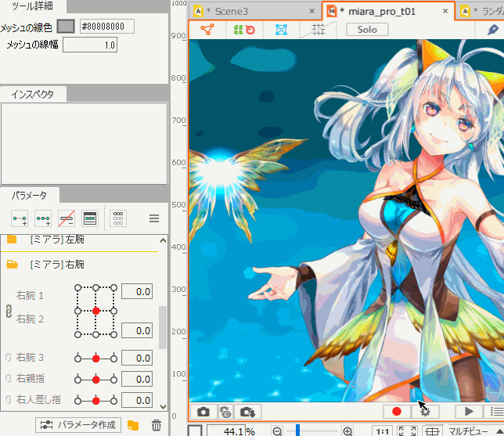Click the add two-key parameter icon

pos(20,218)
